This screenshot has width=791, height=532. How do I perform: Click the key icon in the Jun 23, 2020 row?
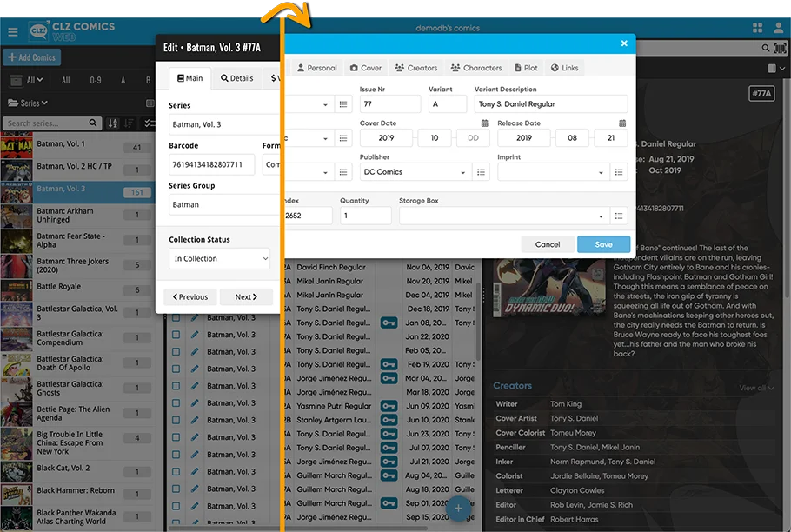[389, 434]
